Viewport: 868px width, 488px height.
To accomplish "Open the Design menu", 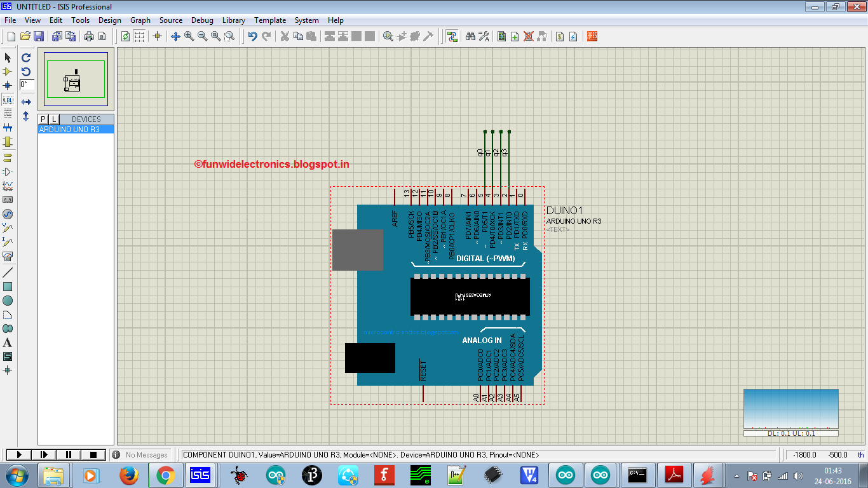I will point(109,20).
